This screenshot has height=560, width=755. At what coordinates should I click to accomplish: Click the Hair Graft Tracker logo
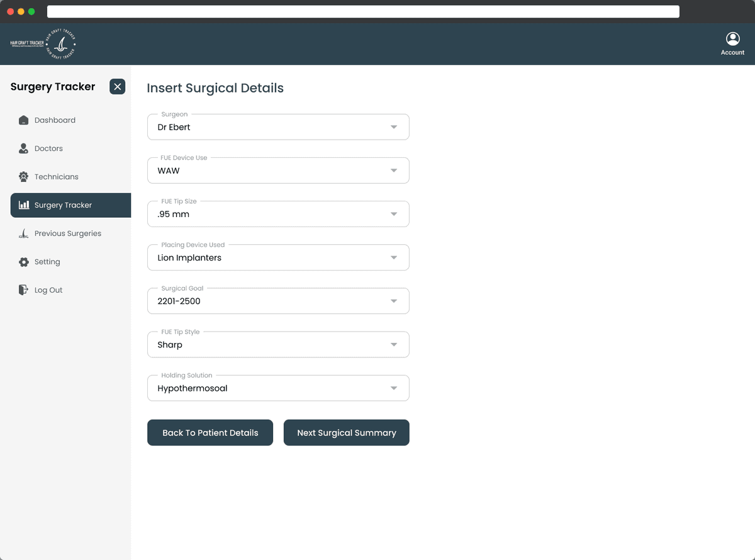(43, 44)
